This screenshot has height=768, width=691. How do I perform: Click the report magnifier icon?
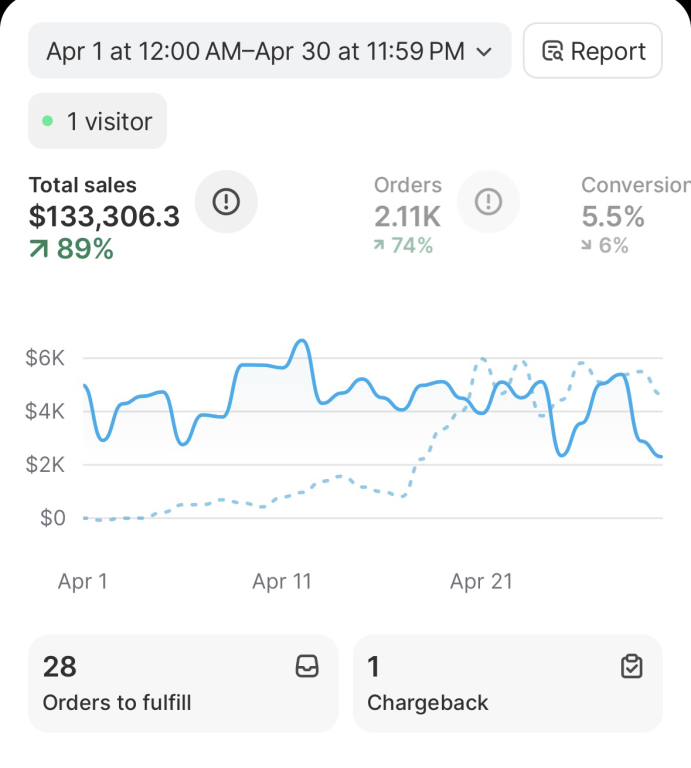tap(553, 51)
